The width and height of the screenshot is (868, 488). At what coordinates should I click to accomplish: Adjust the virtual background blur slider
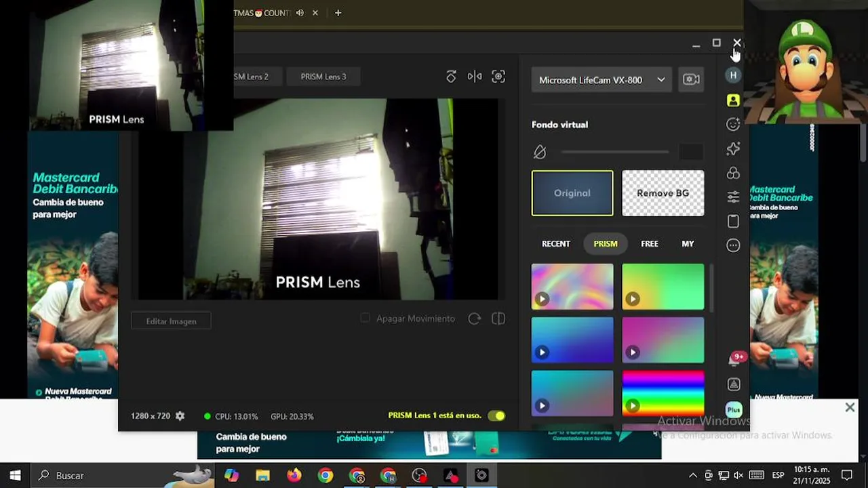pos(614,152)
